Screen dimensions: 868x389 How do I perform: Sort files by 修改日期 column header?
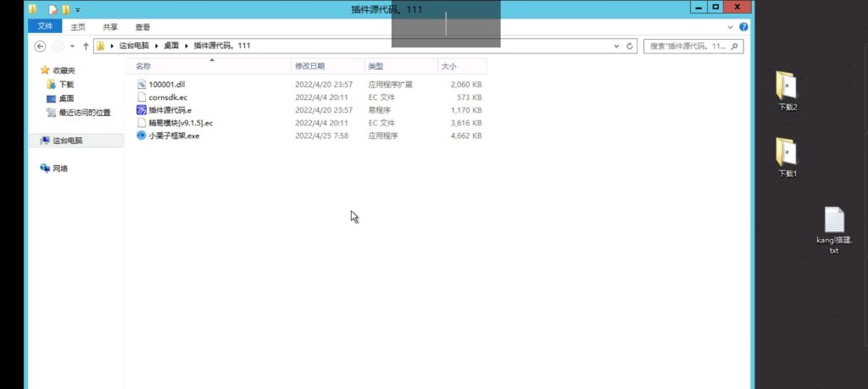310,66
